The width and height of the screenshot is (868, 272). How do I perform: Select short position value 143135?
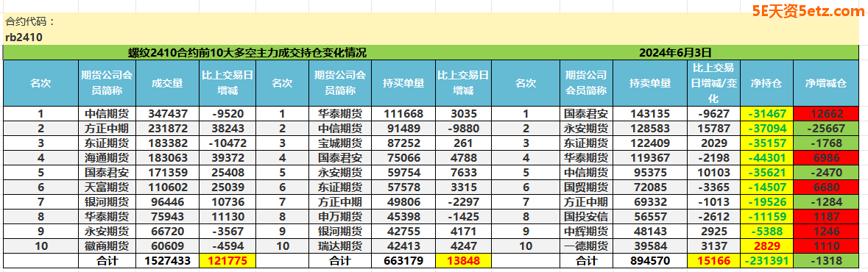coord(650,115)
